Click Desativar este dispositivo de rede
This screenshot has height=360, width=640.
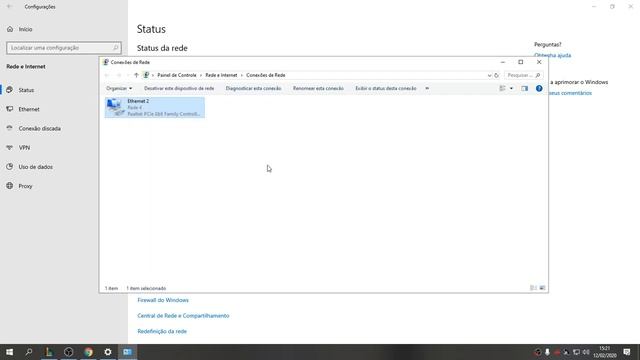[x=179, y=88]
